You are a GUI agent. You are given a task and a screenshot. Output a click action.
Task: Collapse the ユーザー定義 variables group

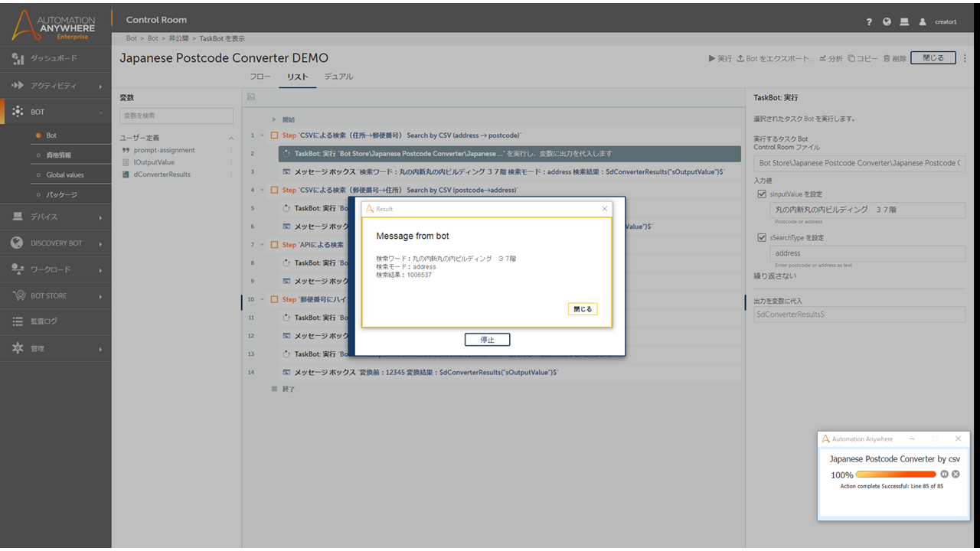pyautogui.click(x=231, y=138)
